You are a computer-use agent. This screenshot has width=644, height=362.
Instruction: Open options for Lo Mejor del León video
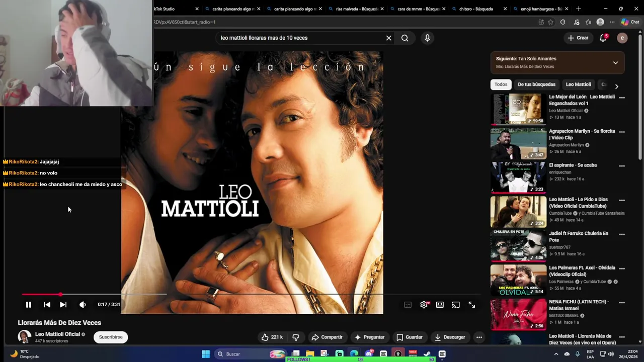point(622,98)
